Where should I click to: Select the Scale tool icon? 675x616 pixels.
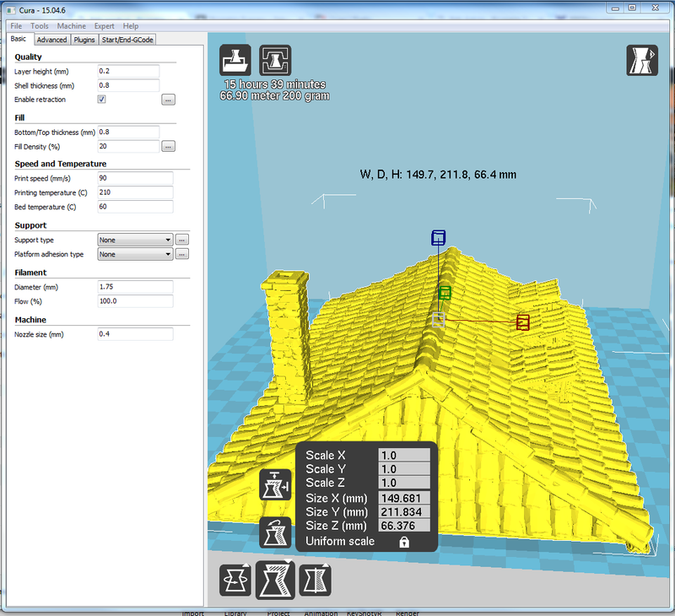click(x=275, y=581)
